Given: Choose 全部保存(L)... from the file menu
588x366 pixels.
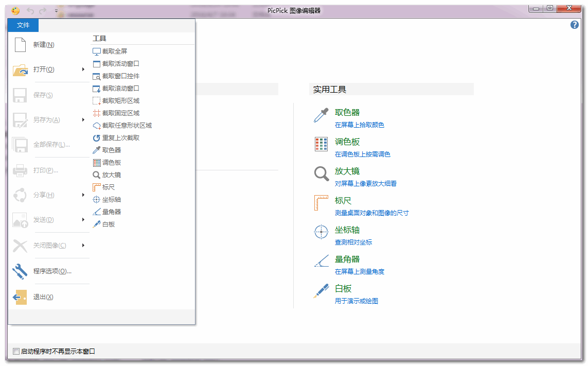Looking at the screenshot, I should 49,145.
